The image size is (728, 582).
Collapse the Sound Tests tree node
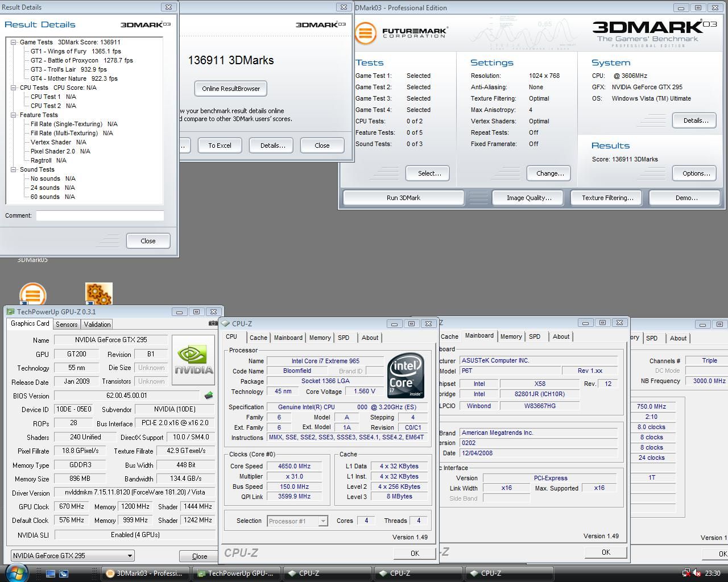pos(14,169)
